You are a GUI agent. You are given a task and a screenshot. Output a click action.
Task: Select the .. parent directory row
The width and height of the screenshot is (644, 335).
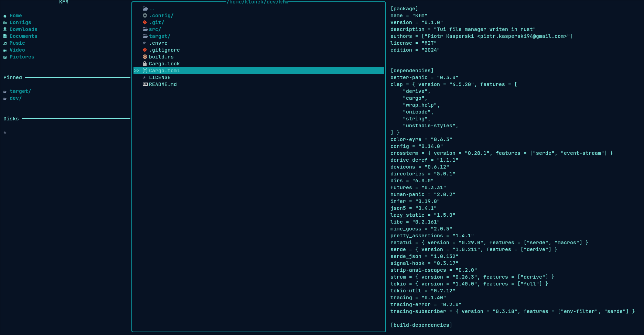[x=259, y=9]
